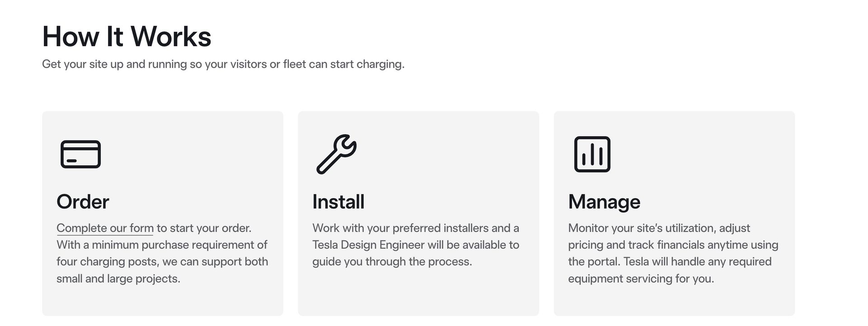Click the "Tesla Design Engineer" text

(368, 245)
